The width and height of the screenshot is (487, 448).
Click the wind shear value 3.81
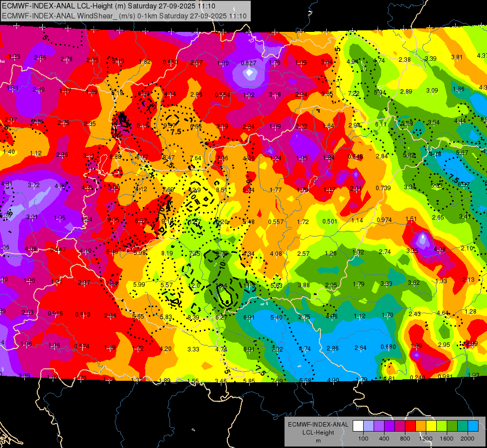pyautogui.click(x=457, y=57)
